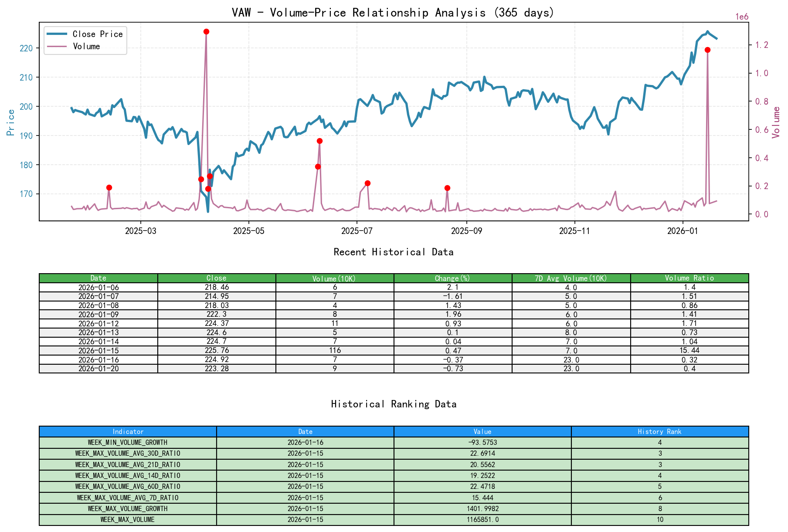Select the red marker near the 2025-07 spike

pos(368,183)
